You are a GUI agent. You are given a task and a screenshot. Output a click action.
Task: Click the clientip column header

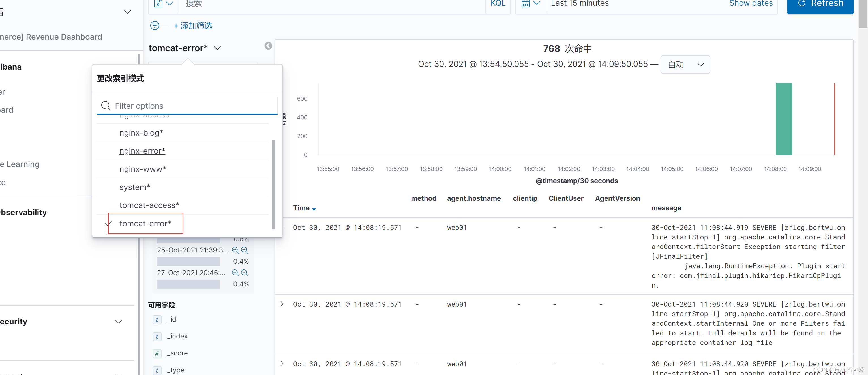525,198
